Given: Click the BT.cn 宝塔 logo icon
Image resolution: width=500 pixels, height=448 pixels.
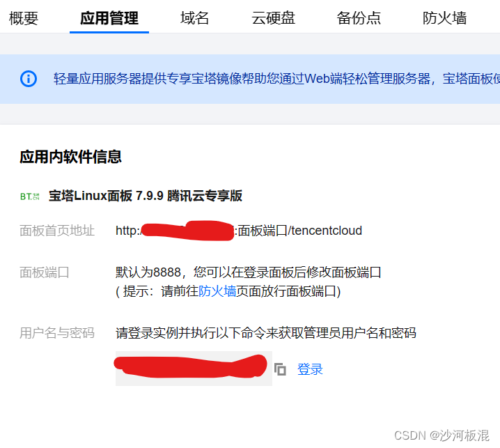Looking at the screenshot, I should coord(30,196).
